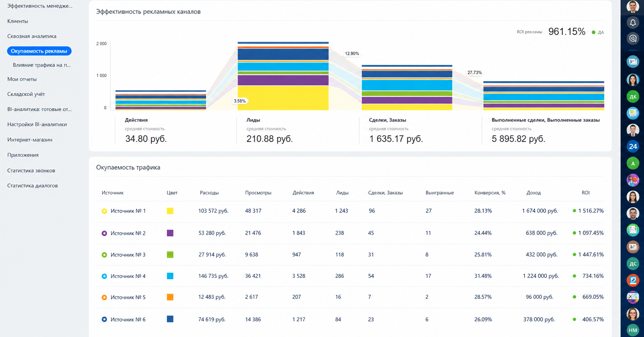Toggle the orange star marker for Источник № 5
The width and height of the screenshot is (644, 337).
(x=104, y=297)
